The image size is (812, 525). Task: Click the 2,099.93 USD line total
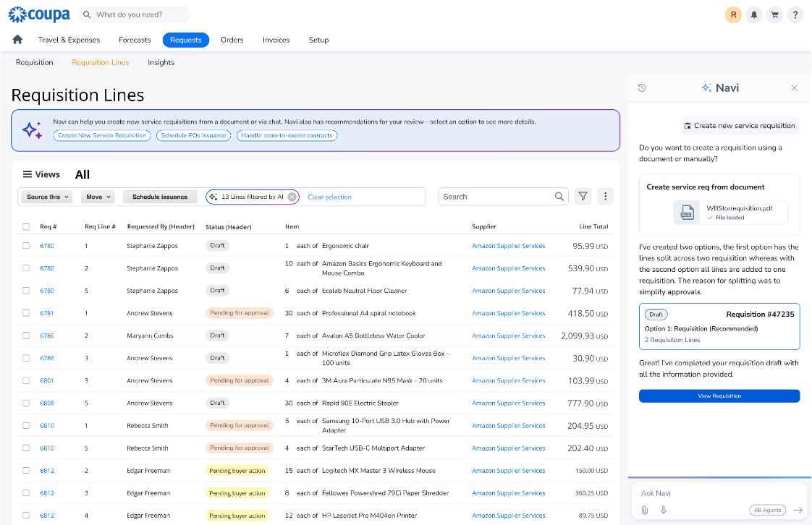pyautogui.click(x=585, y=336)
